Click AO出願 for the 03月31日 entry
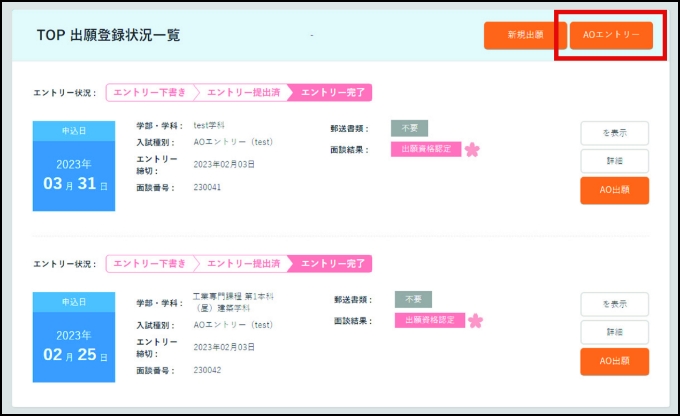Screen dimensions: 680x416 click(x=614, y=190)
